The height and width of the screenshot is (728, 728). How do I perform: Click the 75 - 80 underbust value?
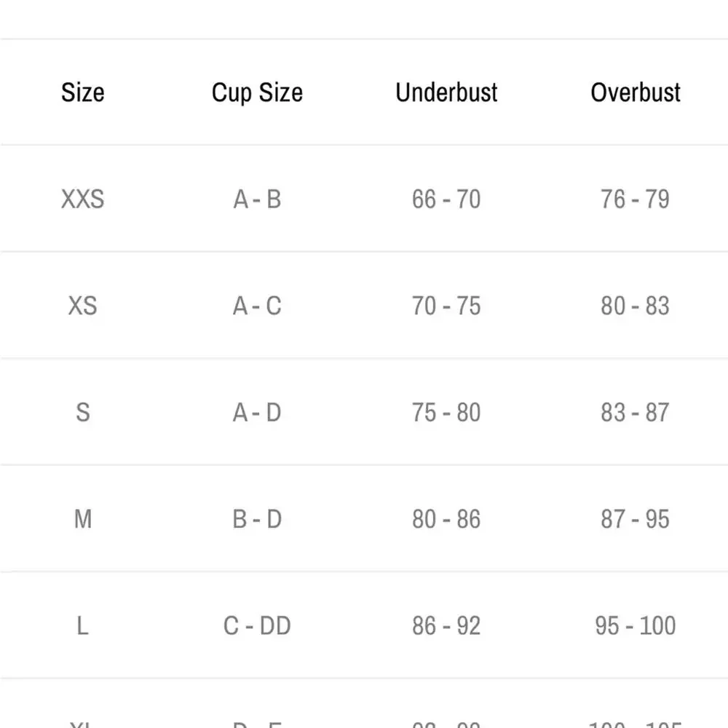pos(446,412)
